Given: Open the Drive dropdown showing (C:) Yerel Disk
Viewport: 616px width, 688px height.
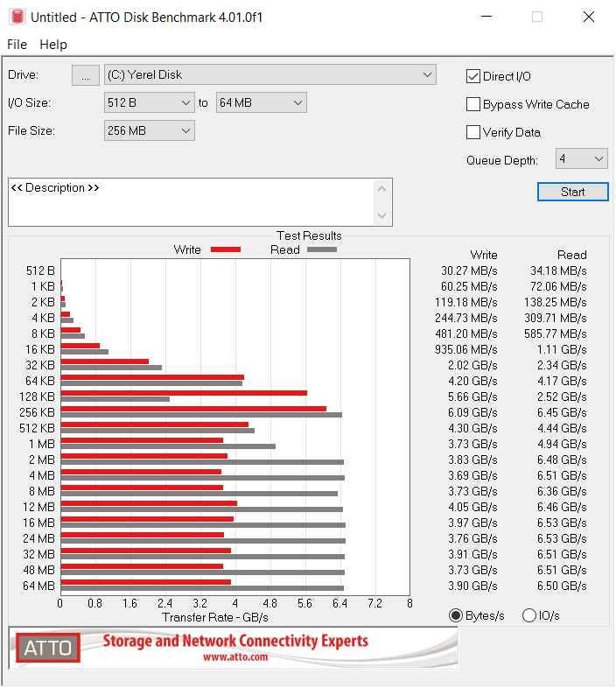Looking at the screenshot, I should (269, 75).
